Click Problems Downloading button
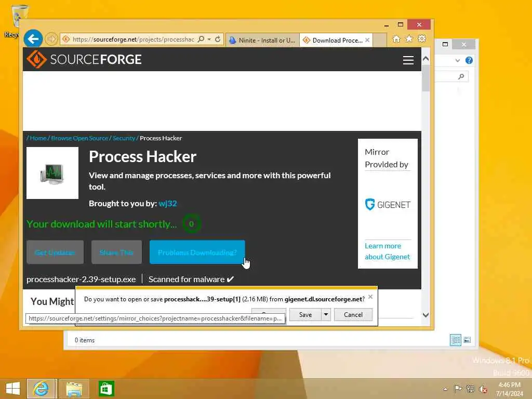532x399 pixels. 197,252
